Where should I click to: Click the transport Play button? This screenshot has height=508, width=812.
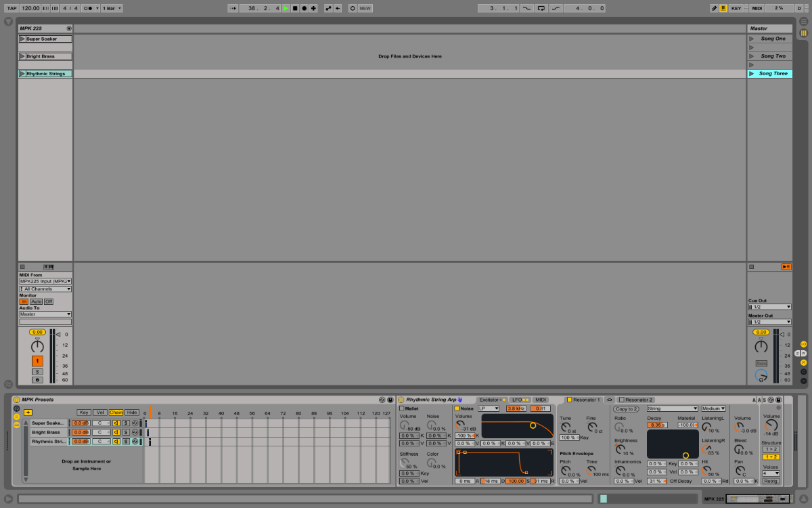[286, 8]
